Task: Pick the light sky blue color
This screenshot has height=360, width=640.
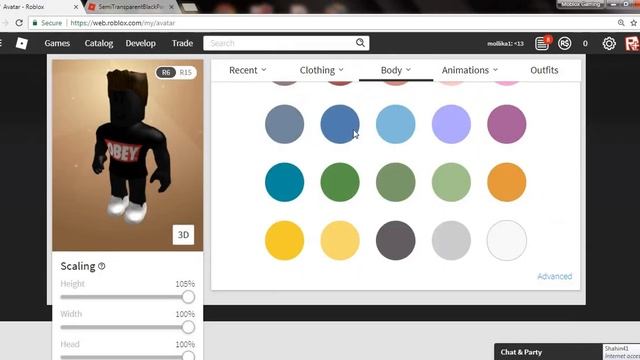Action: click(396, 124)
